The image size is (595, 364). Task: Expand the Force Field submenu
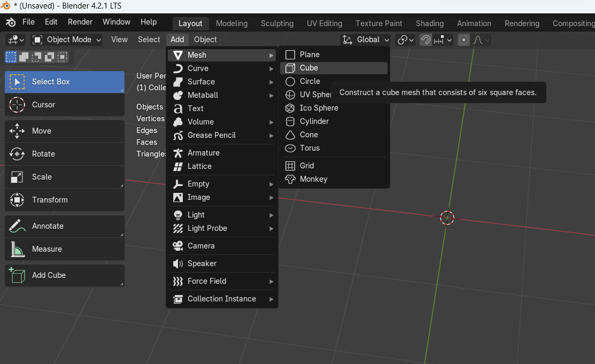tap(222, 281)
